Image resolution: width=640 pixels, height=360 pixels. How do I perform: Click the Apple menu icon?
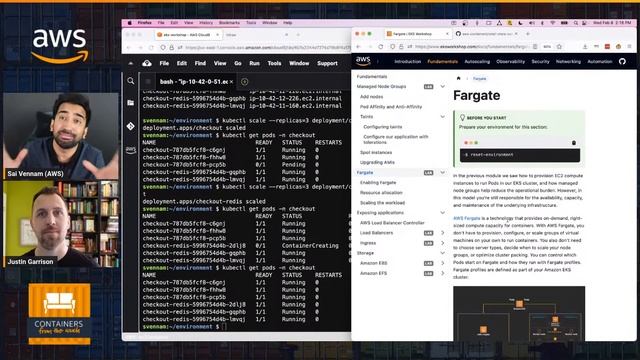130,23
